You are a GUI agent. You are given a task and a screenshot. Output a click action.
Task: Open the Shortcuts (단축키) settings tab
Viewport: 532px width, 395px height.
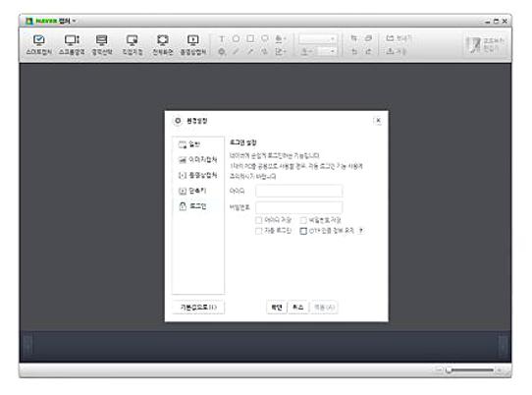point(198,191)
